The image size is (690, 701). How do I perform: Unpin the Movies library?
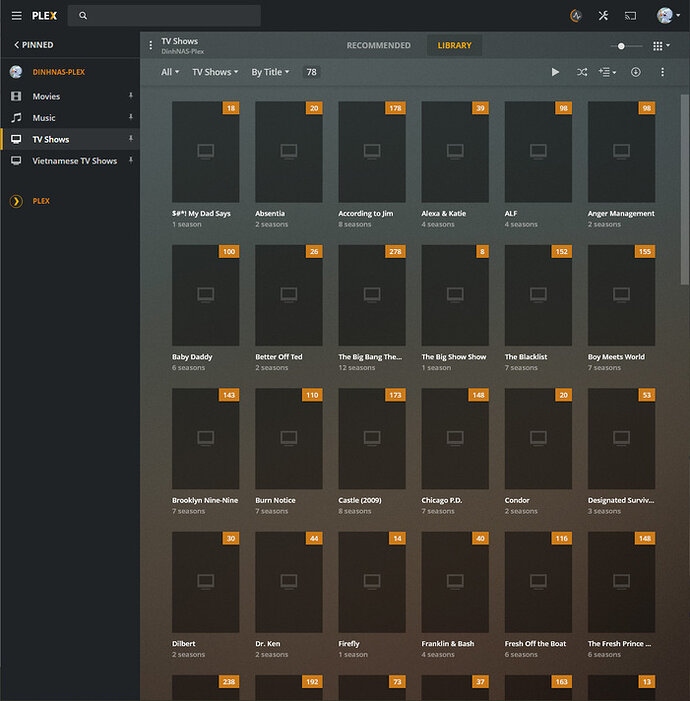[x=130, y=96]
